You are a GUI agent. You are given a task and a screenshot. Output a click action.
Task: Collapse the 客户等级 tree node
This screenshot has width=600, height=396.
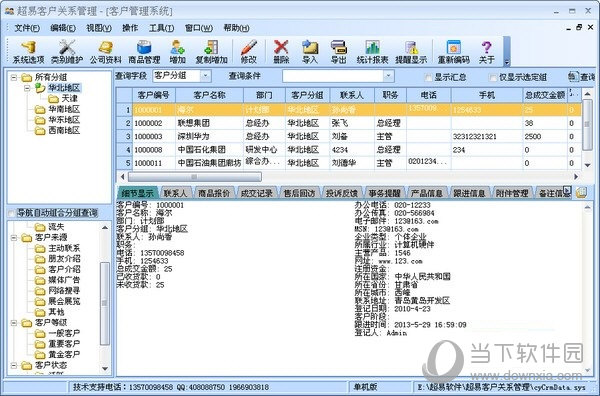point(14,323)
